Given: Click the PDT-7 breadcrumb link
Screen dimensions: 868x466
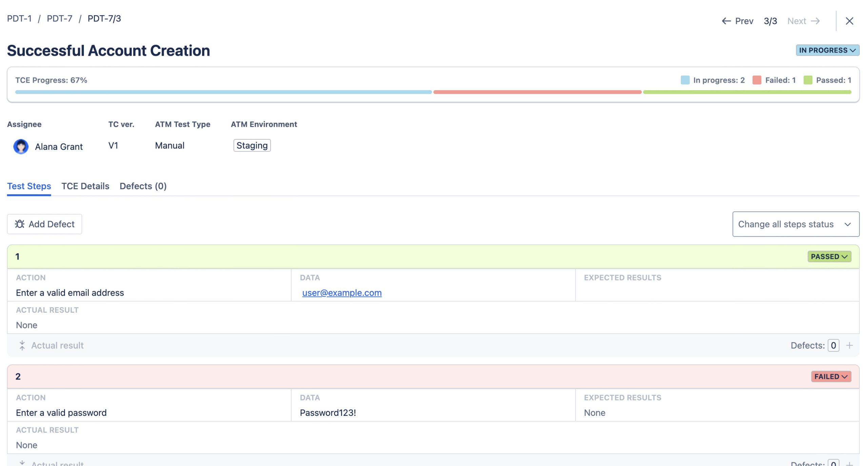Looking at the screenshot, I should point(59,18).
